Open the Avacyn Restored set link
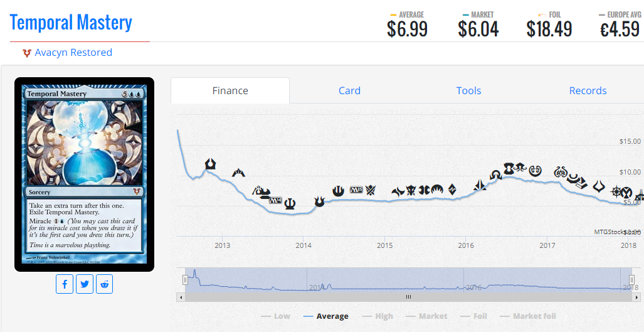Viewport: 644px width, 332px height. click(73, 53)
